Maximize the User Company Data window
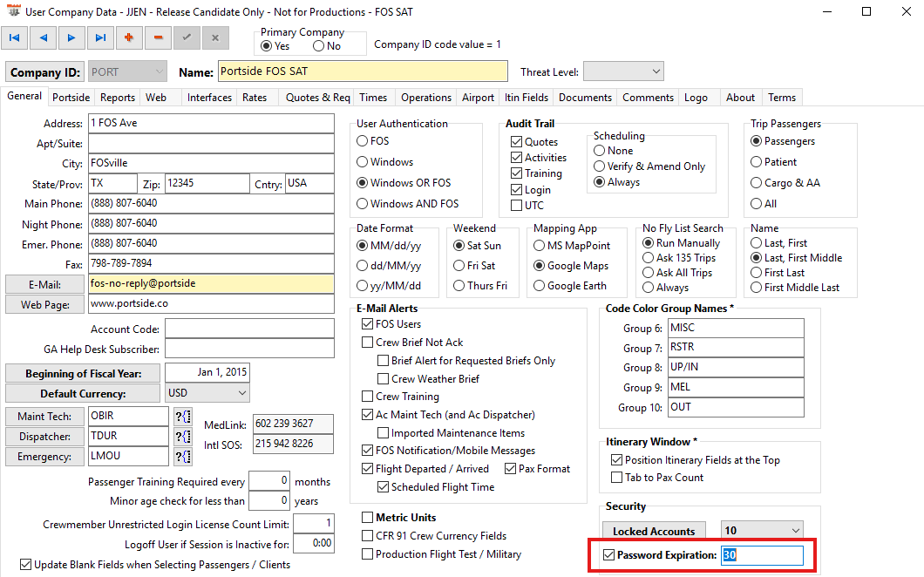The width and height of the screenshot is (924, 577). tap(866, 11)
